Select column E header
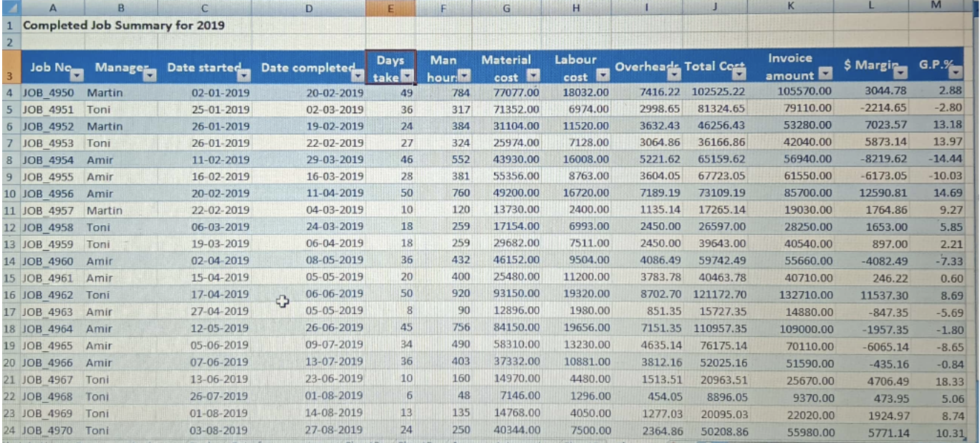The image size is (980, 443). click(x=390, y=9)
